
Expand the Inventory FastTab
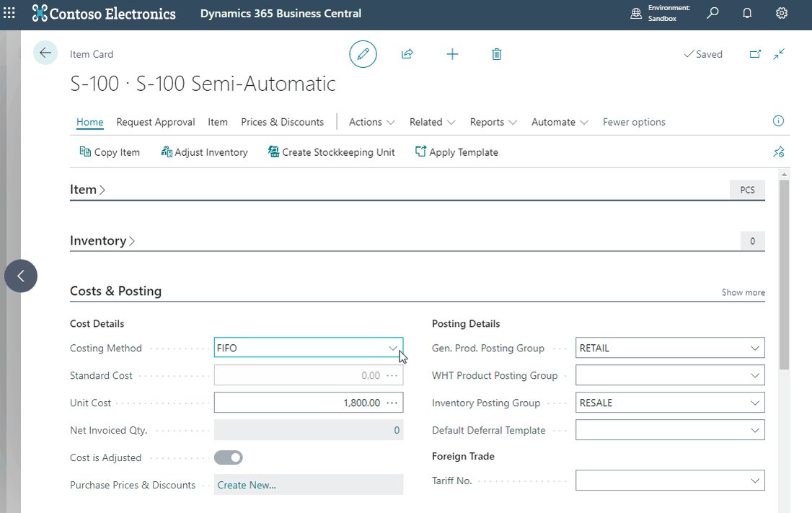coord(102,241)
